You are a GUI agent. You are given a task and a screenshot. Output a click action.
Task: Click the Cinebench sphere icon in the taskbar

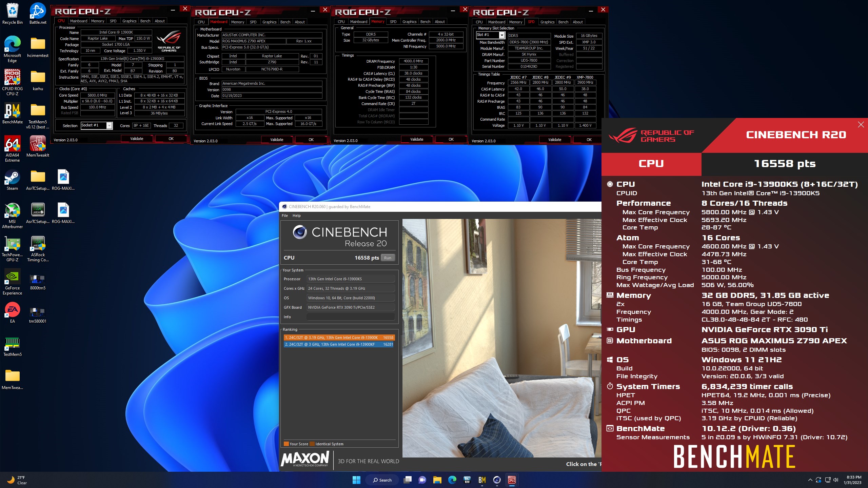point(497,480)
